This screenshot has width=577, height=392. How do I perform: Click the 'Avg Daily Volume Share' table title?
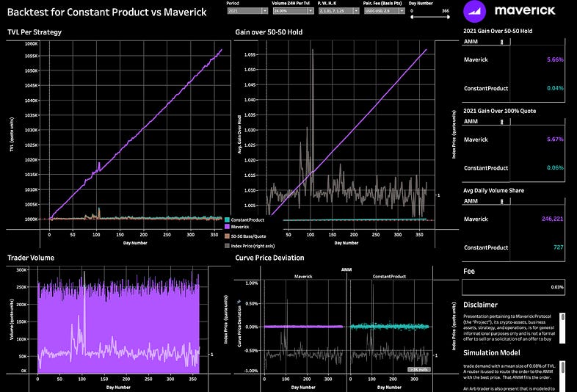coord(493,190)
